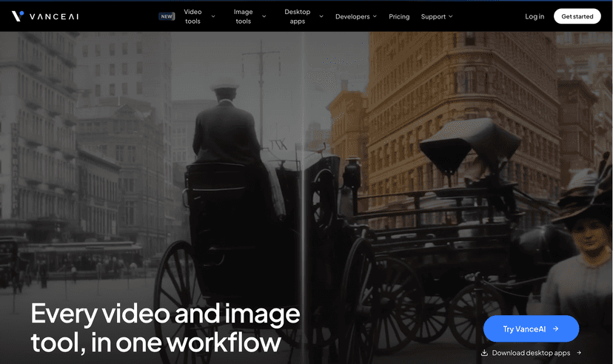
Task: Click the Try VanceAI button
Action: [531, 328]
